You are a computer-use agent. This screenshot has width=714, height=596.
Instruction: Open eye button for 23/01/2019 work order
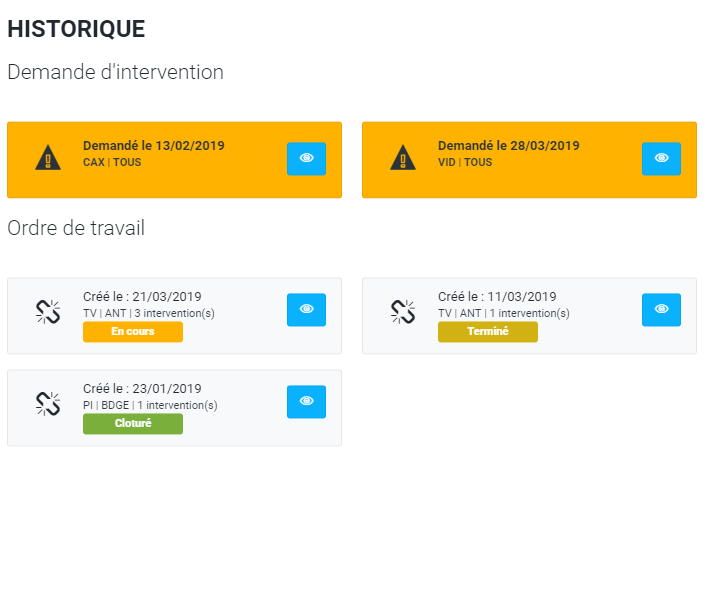pos(306,402)
